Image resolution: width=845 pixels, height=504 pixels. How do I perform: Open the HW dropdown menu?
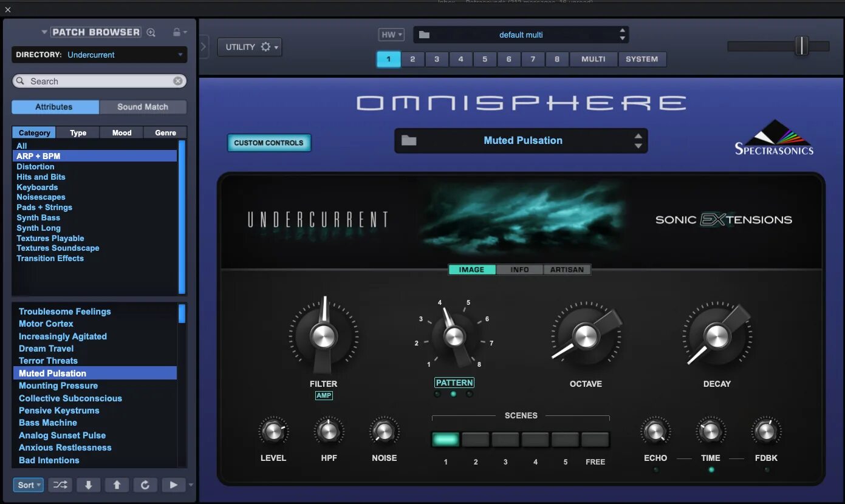coord(391,35)
